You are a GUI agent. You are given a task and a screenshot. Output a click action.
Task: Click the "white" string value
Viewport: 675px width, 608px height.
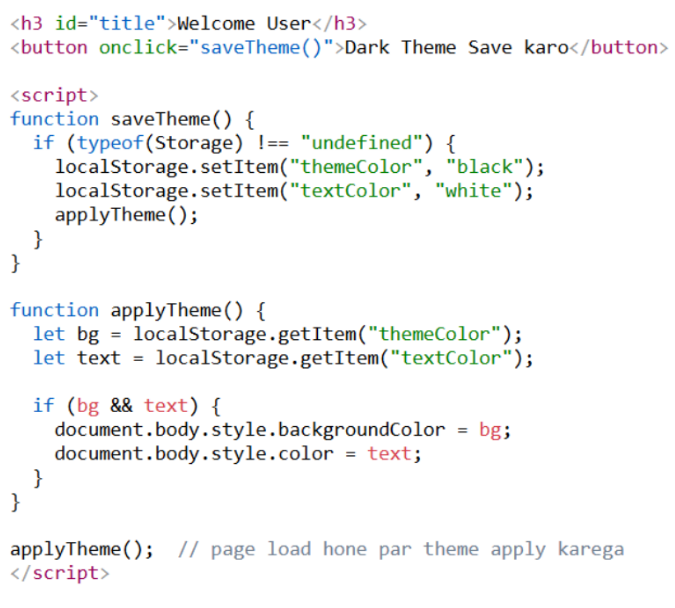474,191
